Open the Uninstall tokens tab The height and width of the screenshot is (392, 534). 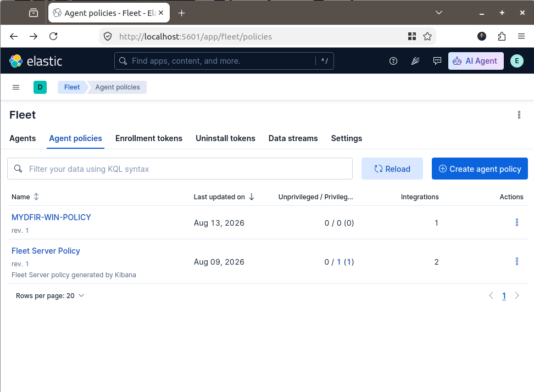click(x=225, y=138)
